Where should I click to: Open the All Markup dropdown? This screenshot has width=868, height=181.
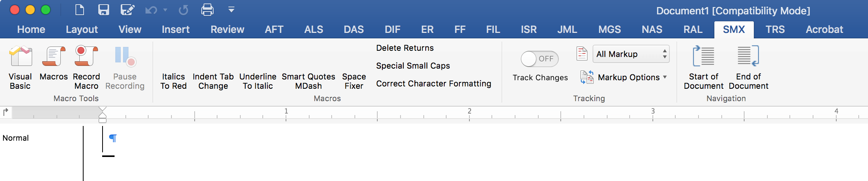(x=631, y=54)
